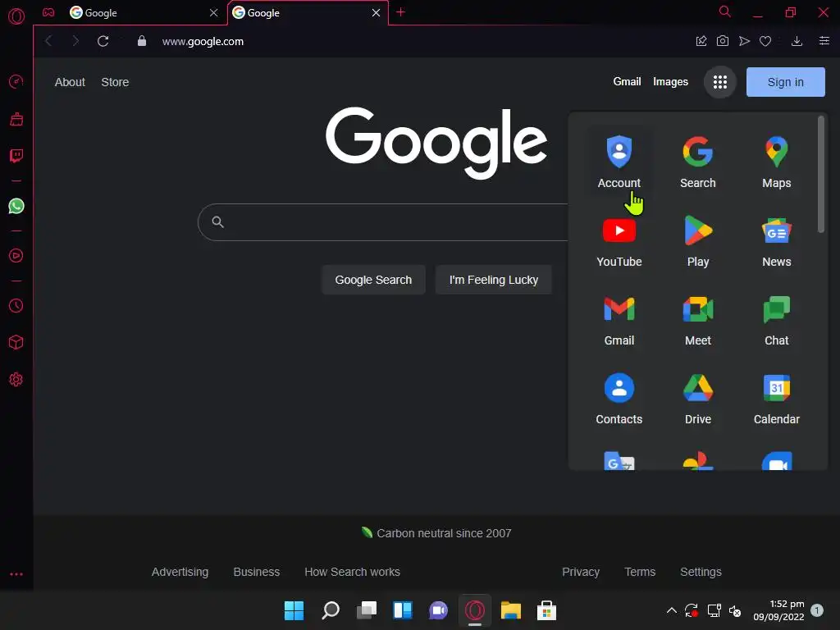Open Images link in header

tap(670, 81)
